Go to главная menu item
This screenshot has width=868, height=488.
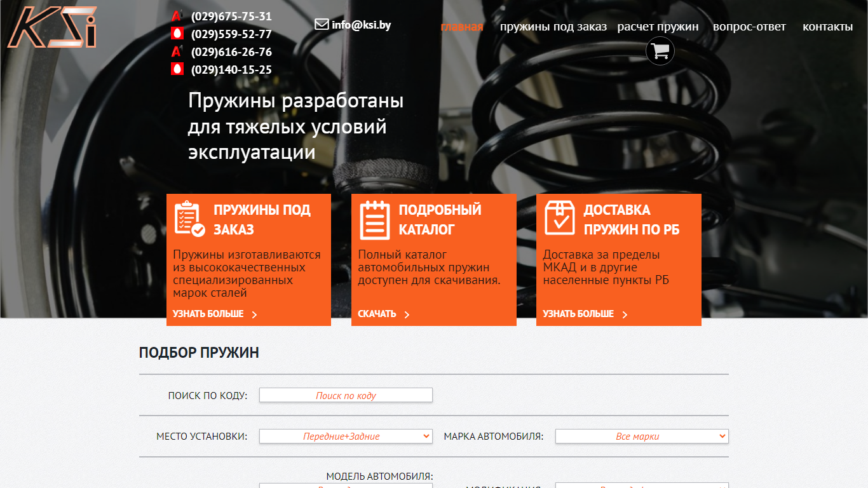click(x=462, y=27)
